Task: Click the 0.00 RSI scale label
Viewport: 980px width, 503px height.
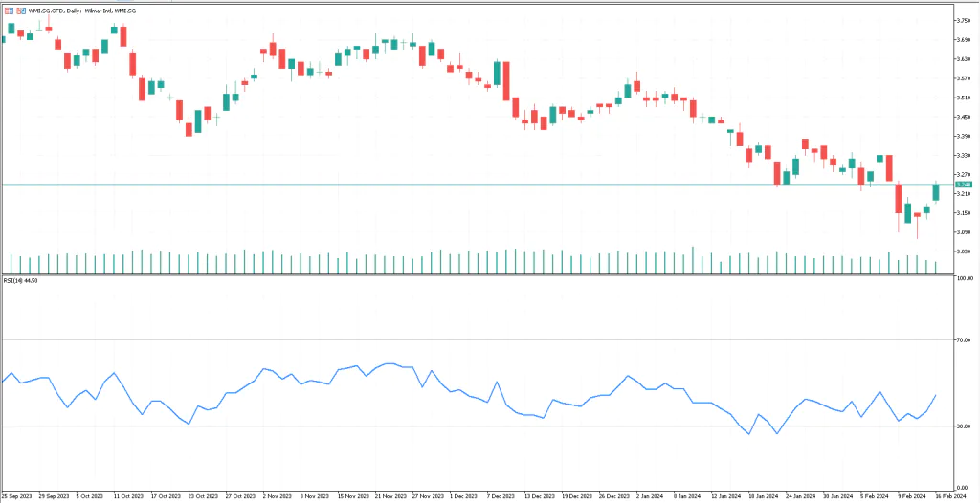Action: point(965,486)
